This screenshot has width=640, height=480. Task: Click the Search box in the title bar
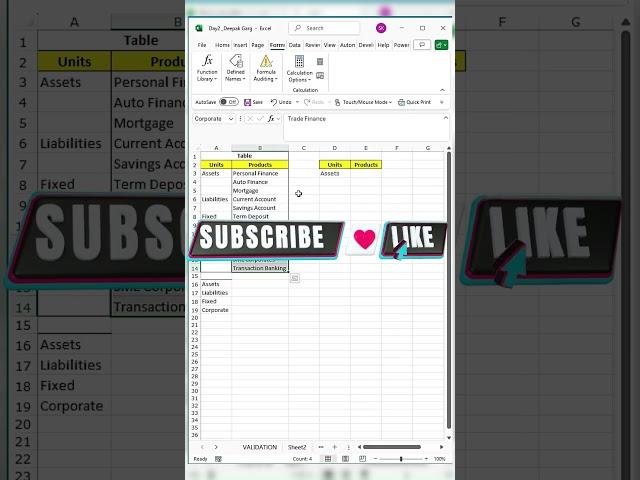[324, 28]
